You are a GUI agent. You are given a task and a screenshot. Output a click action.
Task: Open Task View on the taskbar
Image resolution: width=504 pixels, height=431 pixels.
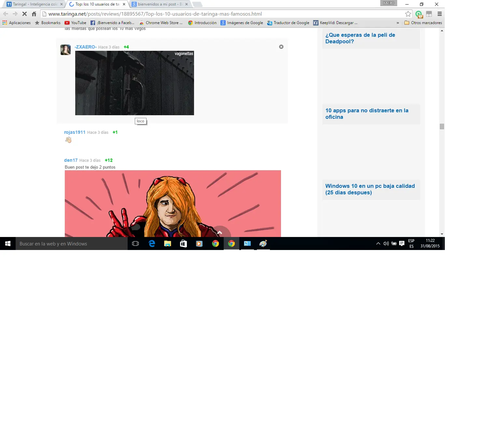pyautogui.click(x=135, y=243)
